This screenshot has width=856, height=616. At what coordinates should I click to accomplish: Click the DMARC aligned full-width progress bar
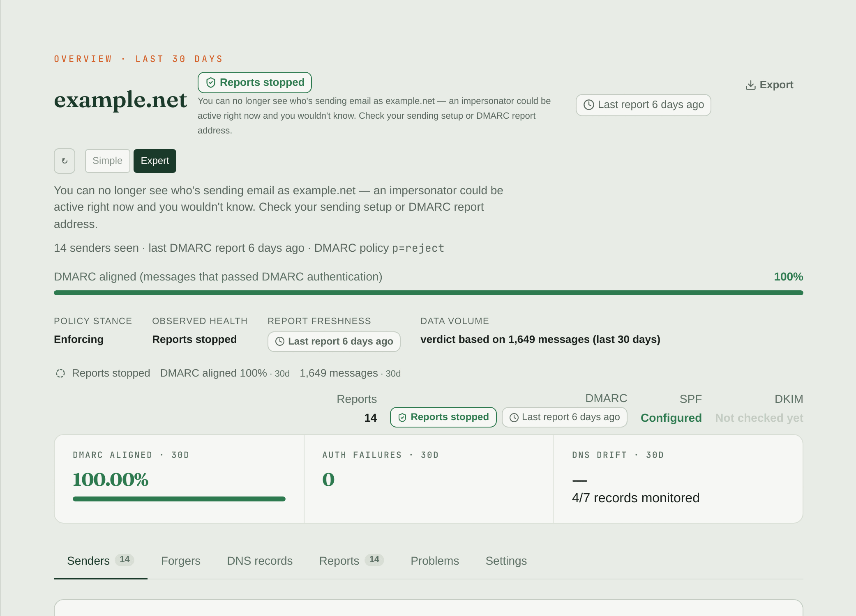coord(429,293)
